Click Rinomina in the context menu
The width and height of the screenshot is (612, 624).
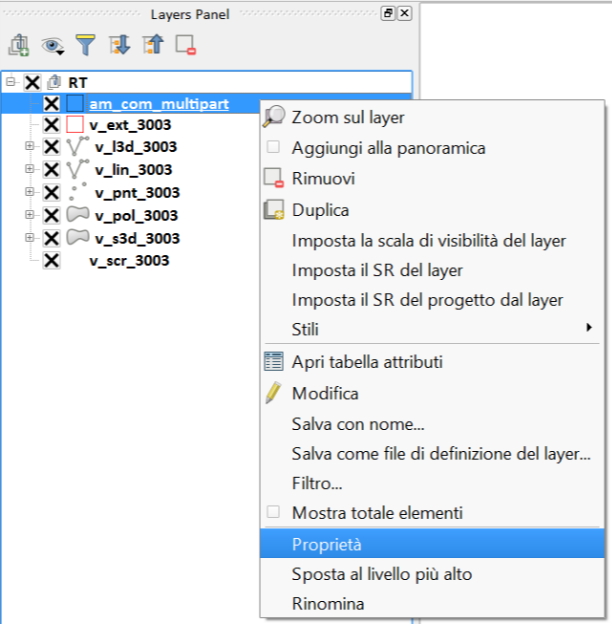tap(327, 604)
